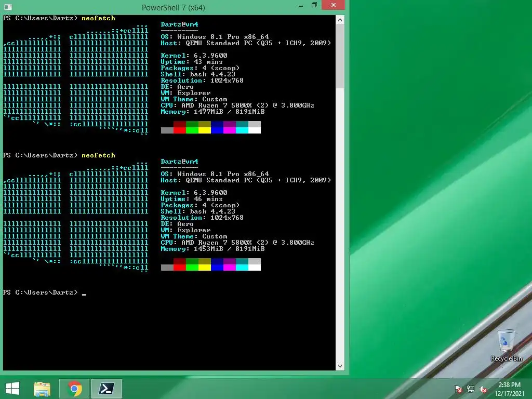This screenshot has height=399, width=532.
Task: Click the empty prompt with blinking cursor
Action: click(x=45, y=292)
